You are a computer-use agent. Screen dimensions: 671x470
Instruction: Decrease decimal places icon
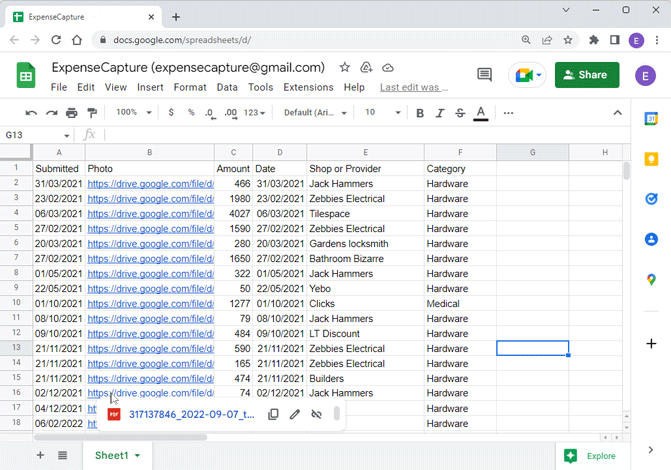210,113
